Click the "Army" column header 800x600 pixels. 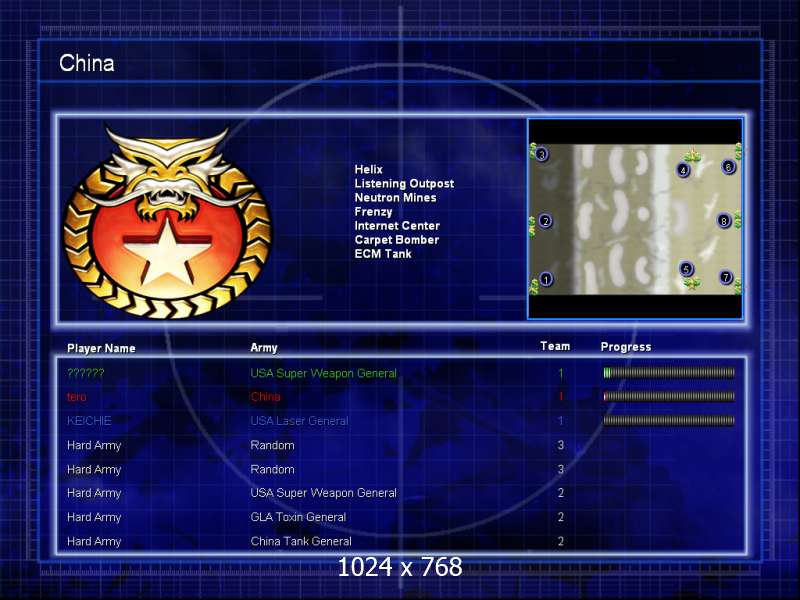pyautogui.click(x=264, y=348)
